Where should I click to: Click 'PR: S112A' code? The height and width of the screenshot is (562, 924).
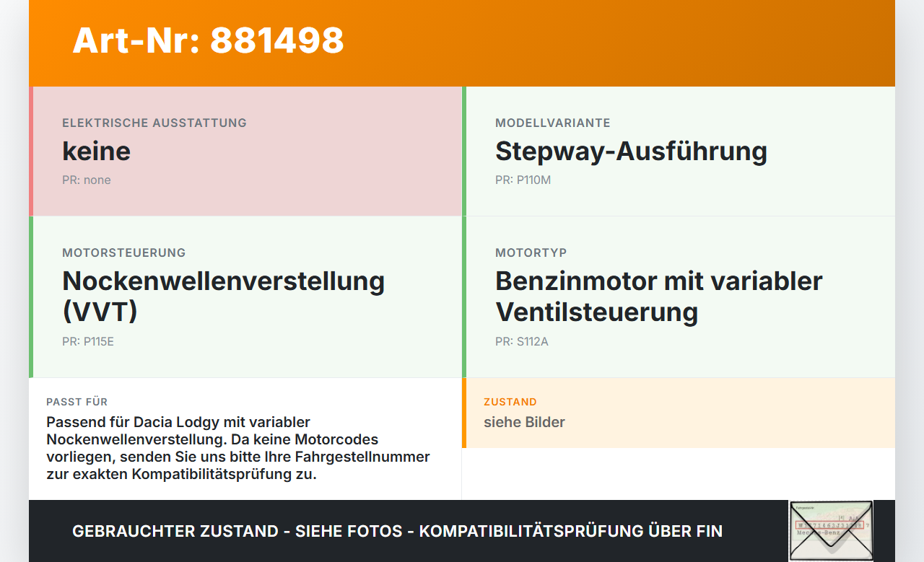(x=522, y=341)
